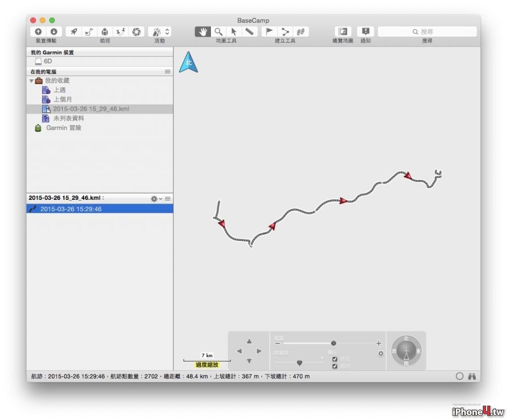This screenshot has height=420, width=507.
Task: Toggle the upper display checkbox in map controls
Action: click(x=335, y=359)
